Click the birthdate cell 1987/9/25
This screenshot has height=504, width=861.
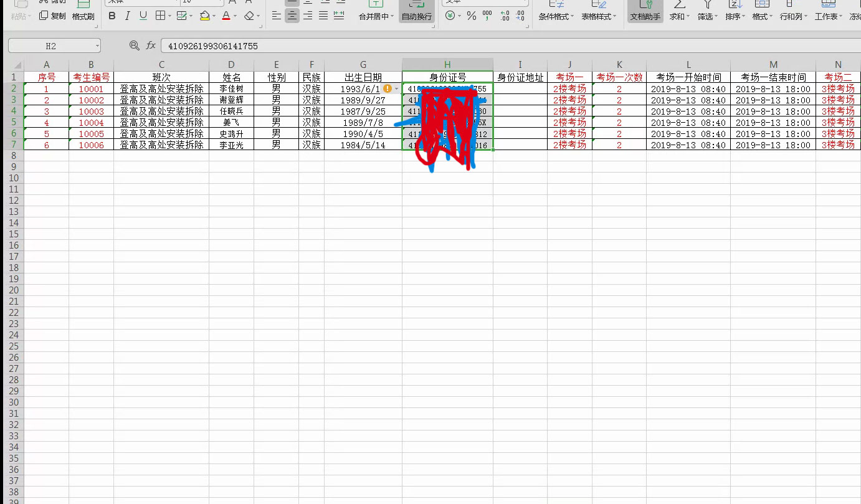[363, 112]
